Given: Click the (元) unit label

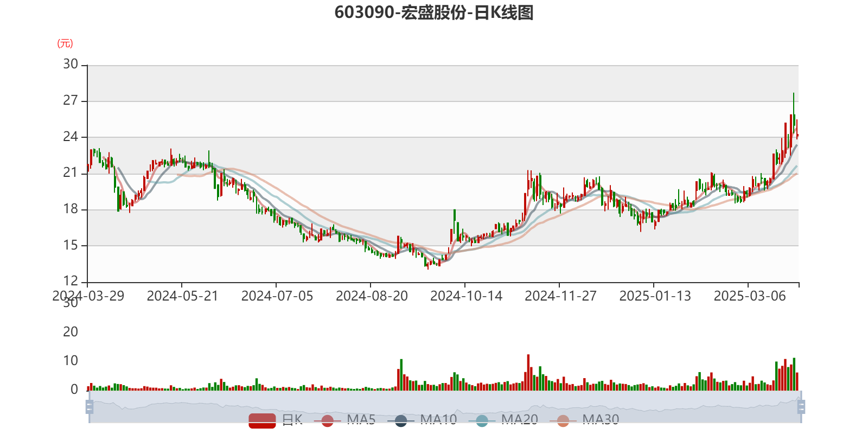Looking at the screenshot, I should tap(65, 43).
